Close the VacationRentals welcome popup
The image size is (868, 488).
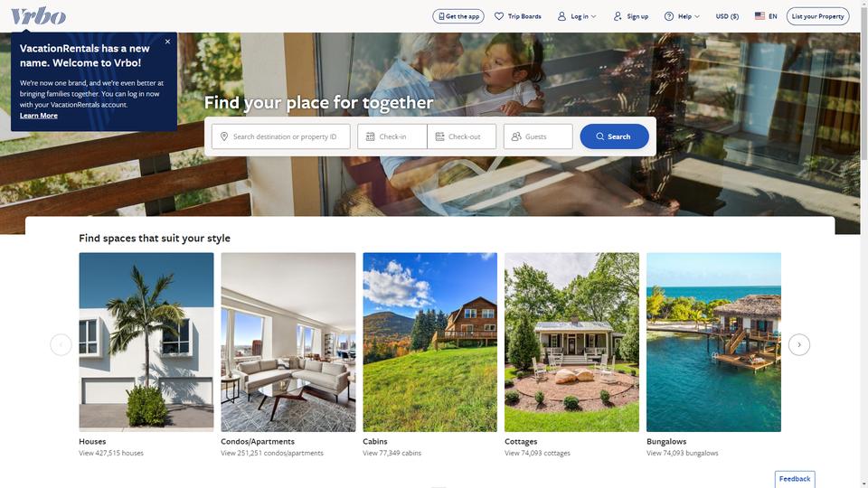tap(168, 42)
